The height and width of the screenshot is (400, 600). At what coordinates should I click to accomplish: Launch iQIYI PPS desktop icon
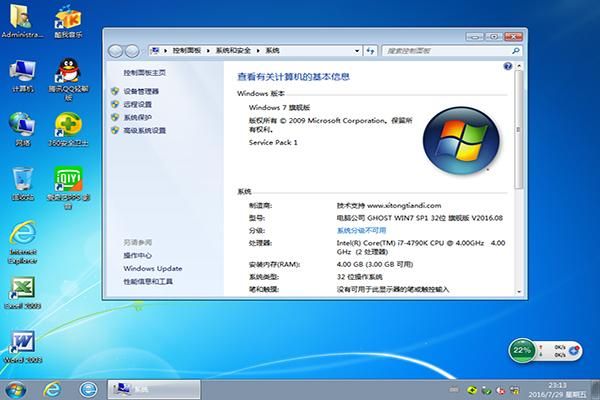tap(68, 188)
